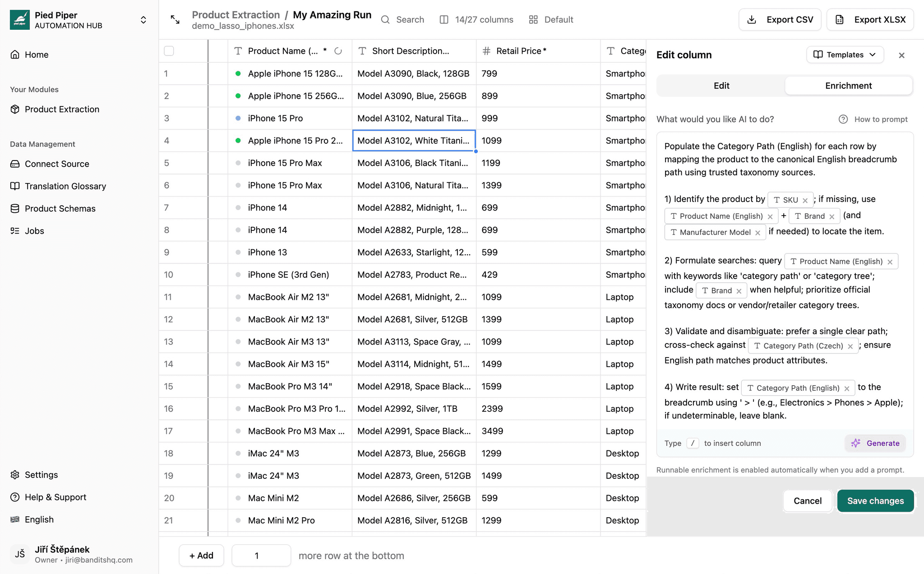The height and width of the screenshot is (574, 924).
Task: Open the Product Extraction module
Action: point(61,109)
